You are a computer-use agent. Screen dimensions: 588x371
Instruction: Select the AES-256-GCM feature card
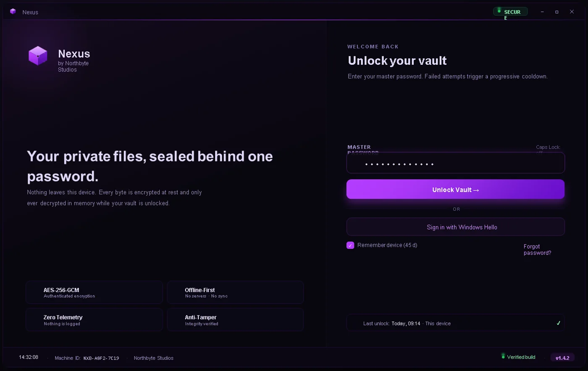pos(94,292)
